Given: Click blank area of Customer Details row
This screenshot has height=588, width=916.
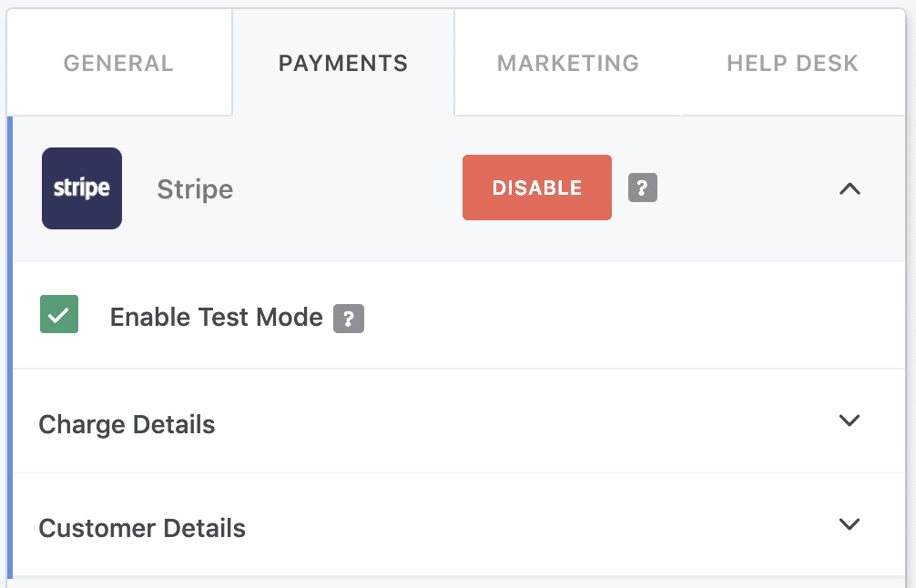Looking at the screenshot, I should pyautogui.click(x=525, y=525).
